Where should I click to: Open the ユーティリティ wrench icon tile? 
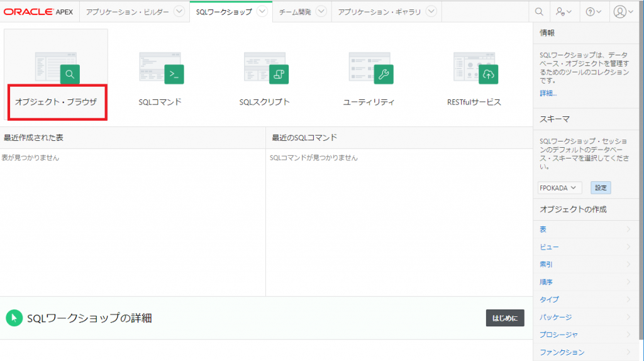click(x=371, y=68)
